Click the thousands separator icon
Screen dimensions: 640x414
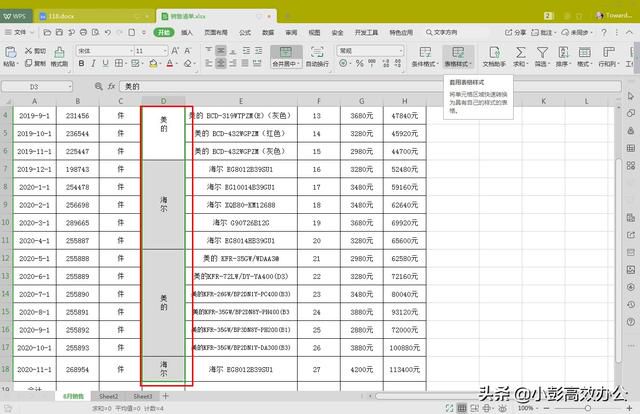point(372,63)
